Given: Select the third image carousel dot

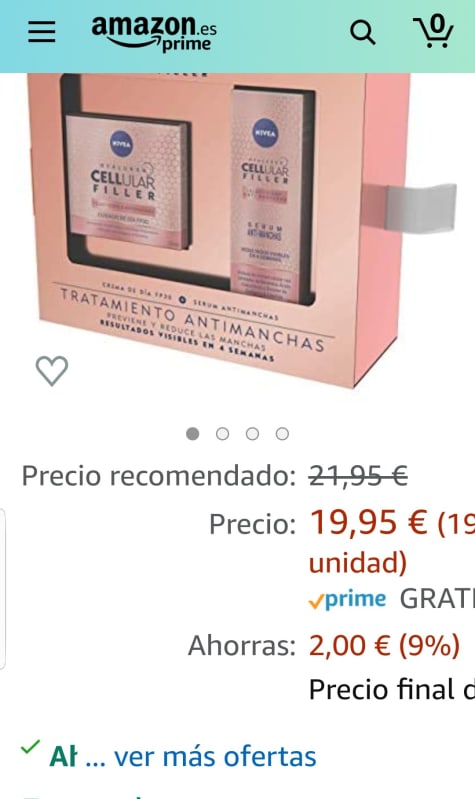Looking at the screenshot, I should tap(252, 434).
